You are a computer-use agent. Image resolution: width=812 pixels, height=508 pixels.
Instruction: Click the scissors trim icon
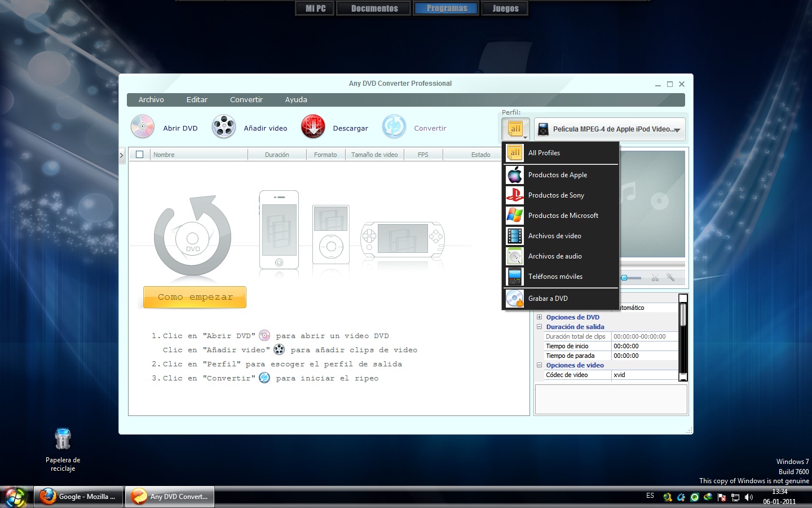point(655,278)
